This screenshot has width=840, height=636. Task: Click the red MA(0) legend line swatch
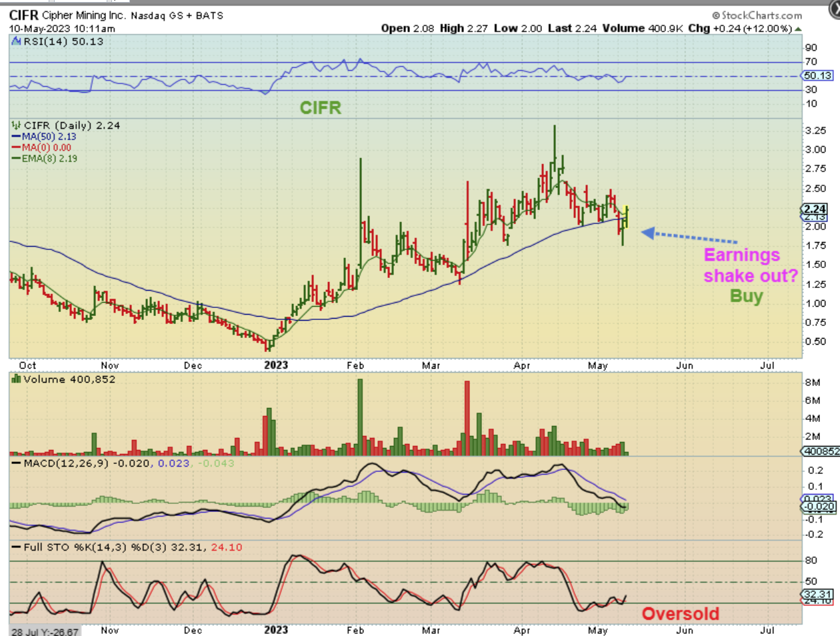(17, 148)
